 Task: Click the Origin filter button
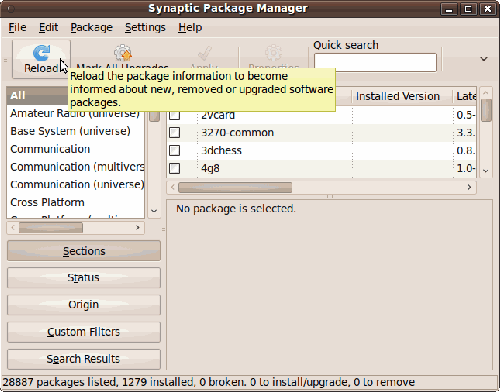pyautogui.click(x=84, y=305)
